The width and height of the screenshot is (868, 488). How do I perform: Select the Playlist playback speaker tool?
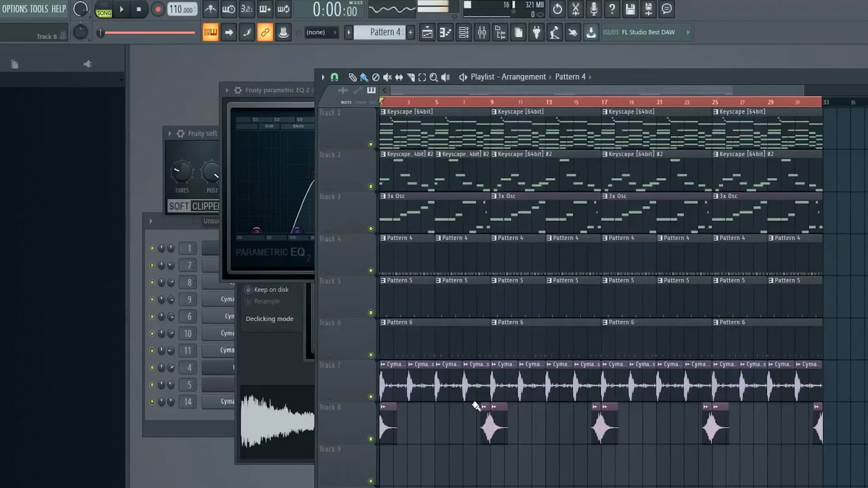point(445,77)
